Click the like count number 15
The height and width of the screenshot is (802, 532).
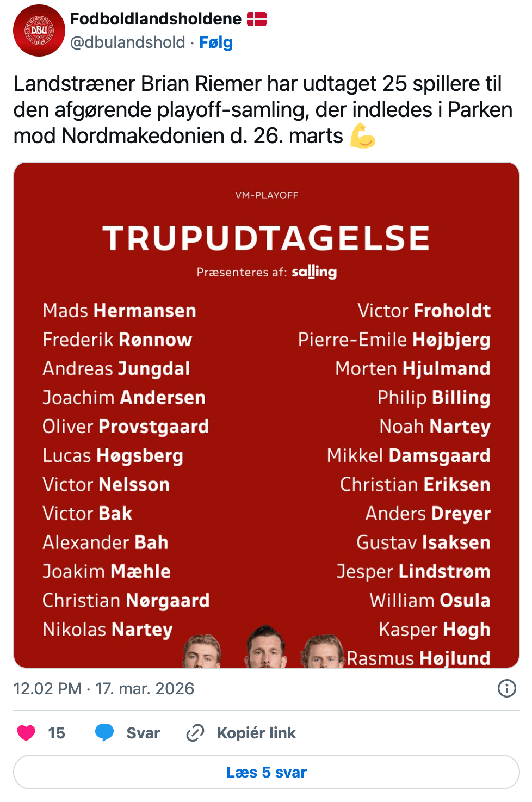(x=57, y=733)
